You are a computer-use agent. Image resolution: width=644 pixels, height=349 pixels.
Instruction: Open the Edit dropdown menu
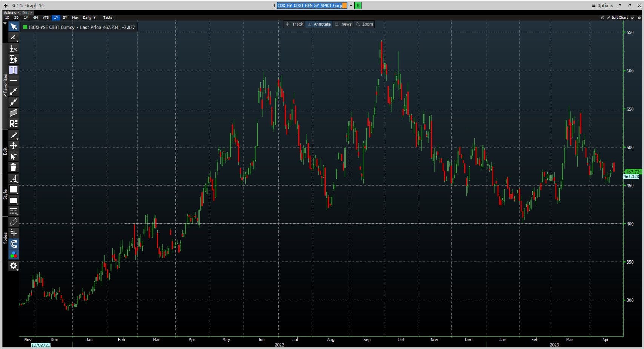27,12
